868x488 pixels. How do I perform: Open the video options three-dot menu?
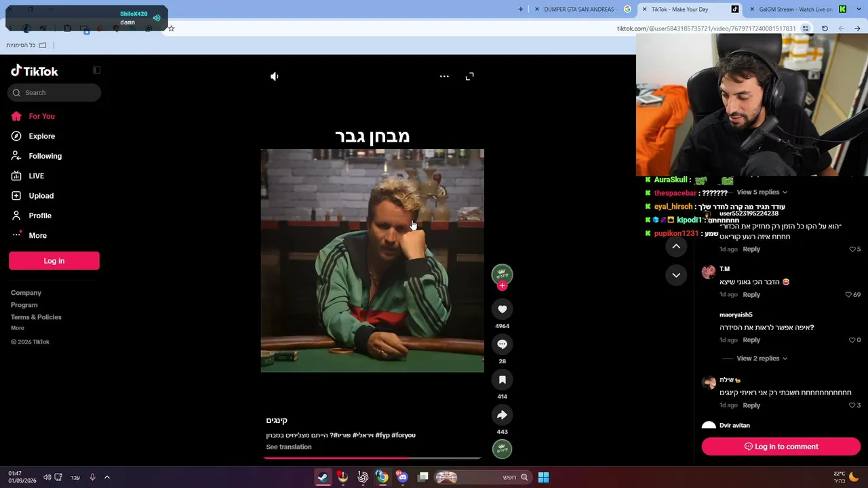pyautogui.click(x=444, y=77)
